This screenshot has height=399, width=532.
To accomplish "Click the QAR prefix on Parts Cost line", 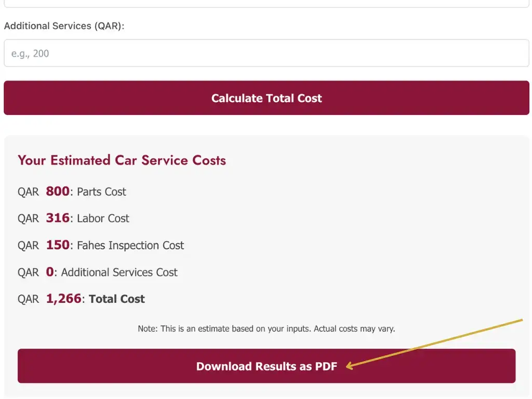I will (28, 192).
